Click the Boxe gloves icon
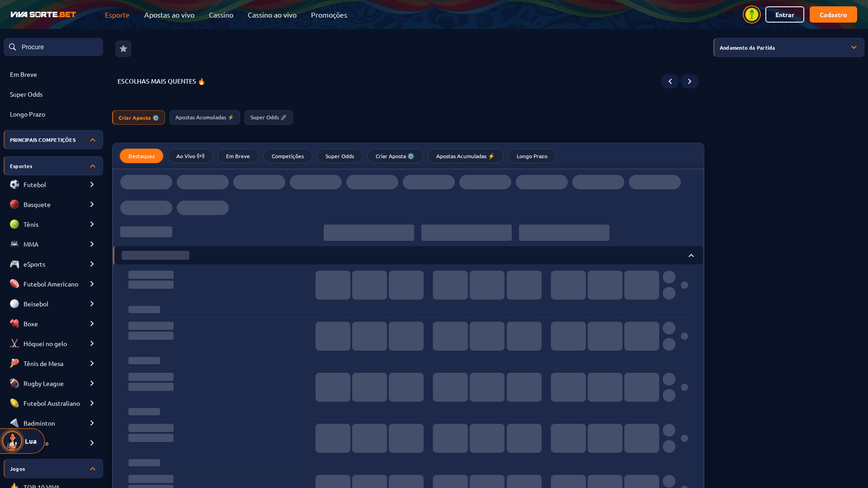Viewport: 868px width, 488px height. point(14,324)
